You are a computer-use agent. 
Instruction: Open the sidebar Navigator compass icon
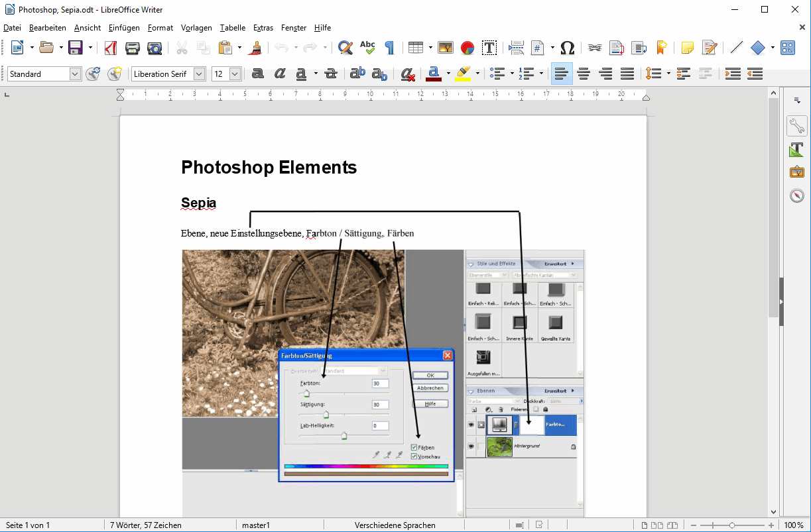[796, 195]
